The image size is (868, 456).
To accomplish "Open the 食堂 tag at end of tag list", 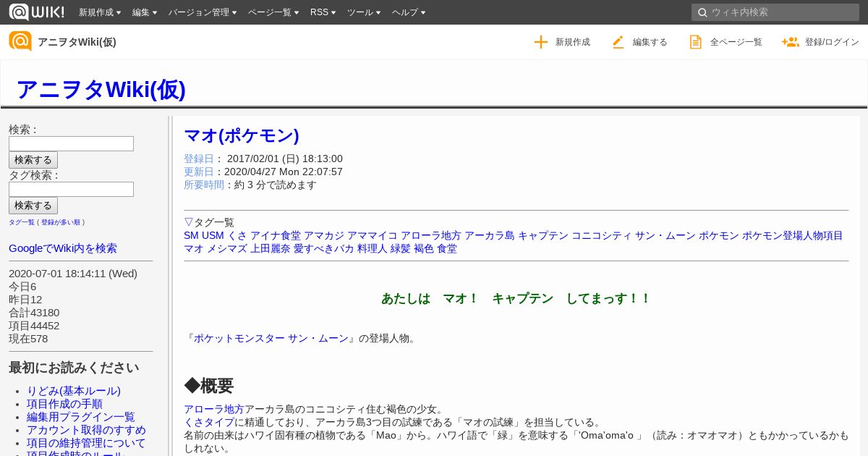I will pyautogui.click(x=447, y=248).
